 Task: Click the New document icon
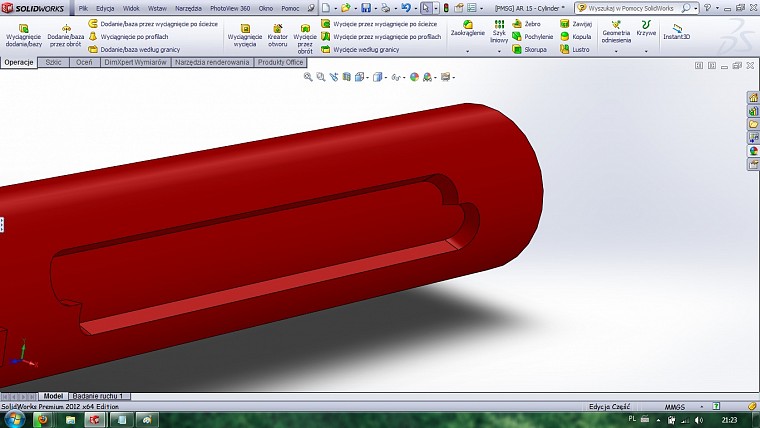(326, 8)
